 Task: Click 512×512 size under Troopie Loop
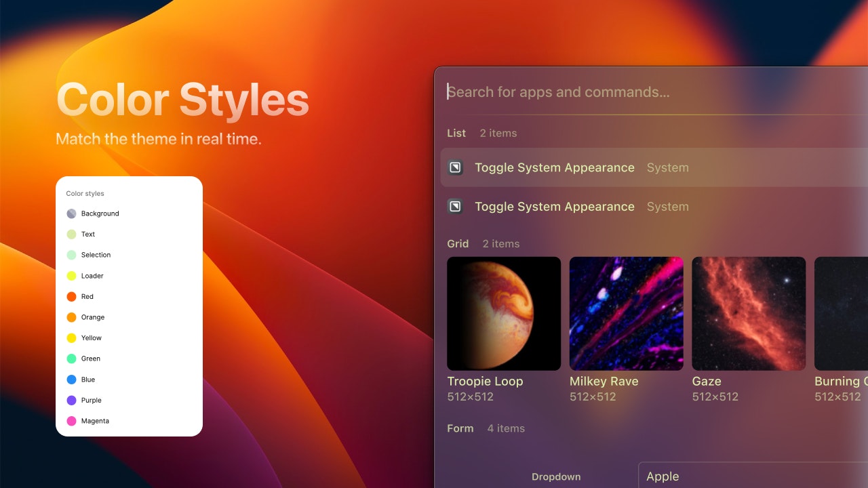(x=471, y=396)
